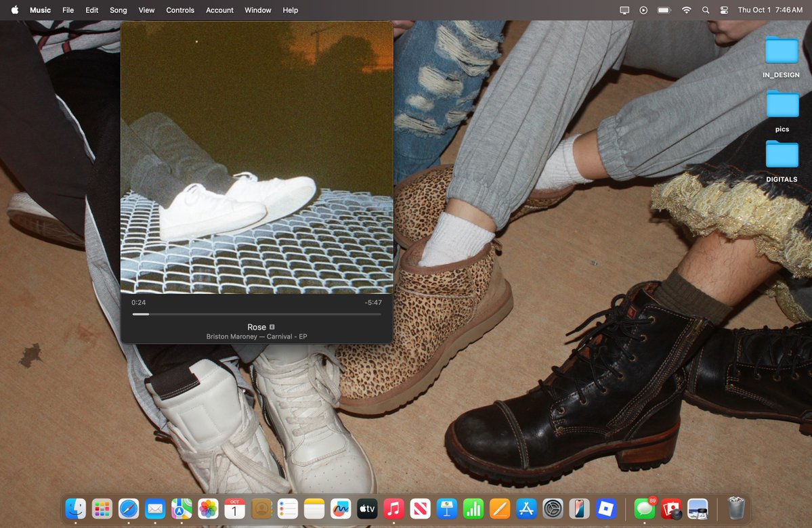Open Numbers from the Dock
Screen dimensions: 812x528
click(x=473, y=509)
